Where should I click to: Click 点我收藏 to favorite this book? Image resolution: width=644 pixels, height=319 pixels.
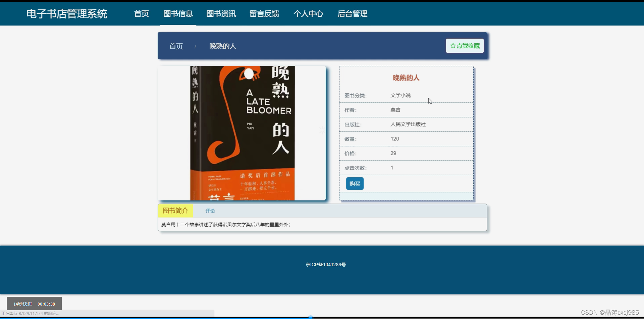coord(464,46)
